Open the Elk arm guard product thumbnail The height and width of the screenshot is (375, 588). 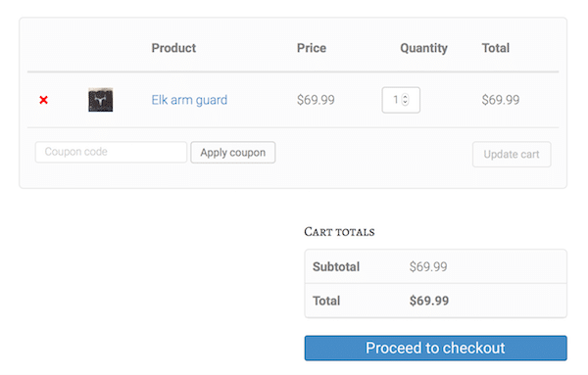pos(101,100)
